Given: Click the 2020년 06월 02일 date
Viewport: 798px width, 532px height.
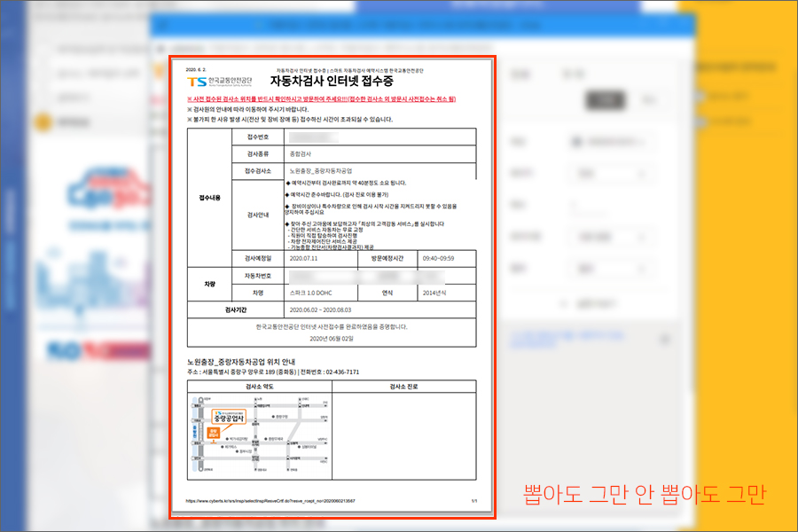Looking at the screenshot, I should (x=332, y=339).
